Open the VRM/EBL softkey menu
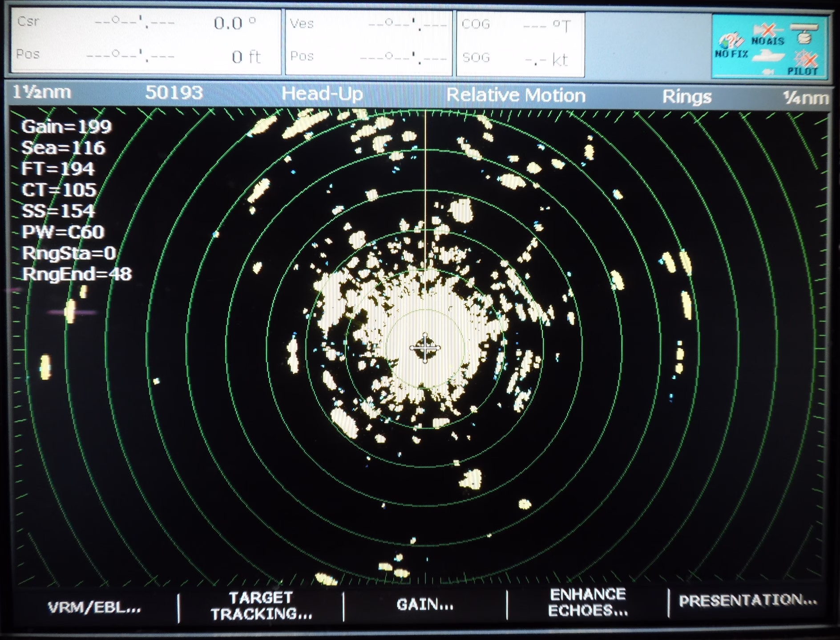The width and height of the screenshot is (840, 640). click(x=94, y=607)
